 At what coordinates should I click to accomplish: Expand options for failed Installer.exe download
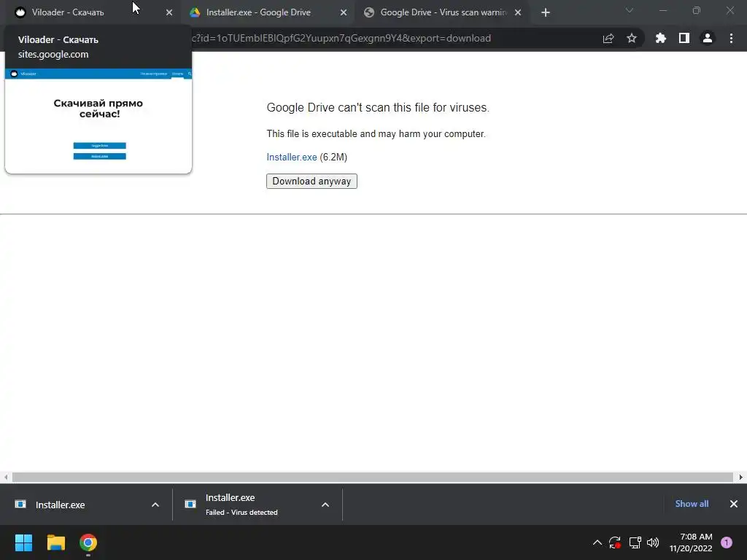325,505
